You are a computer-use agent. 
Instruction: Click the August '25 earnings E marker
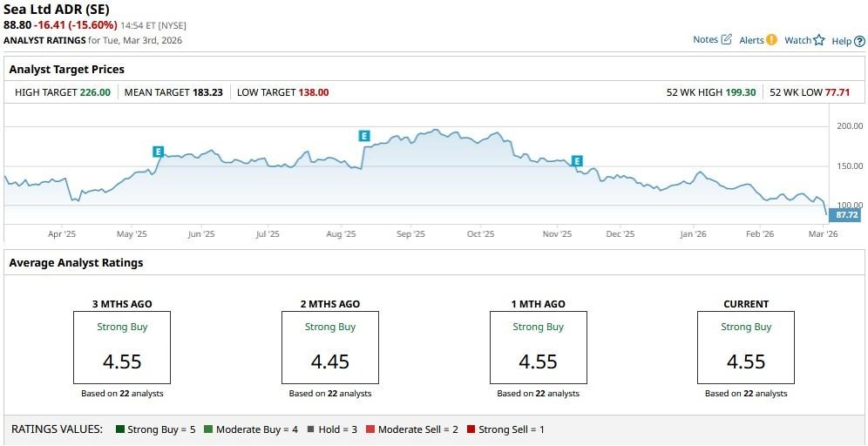363,136
